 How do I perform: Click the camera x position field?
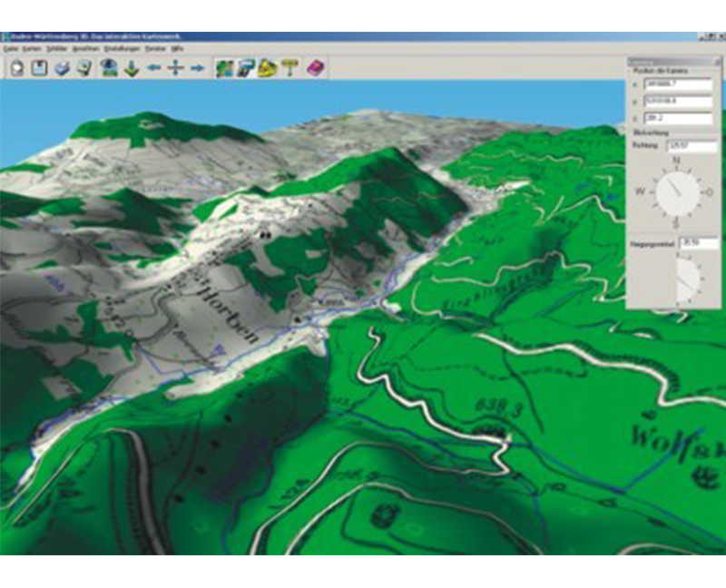pos(678,84)
